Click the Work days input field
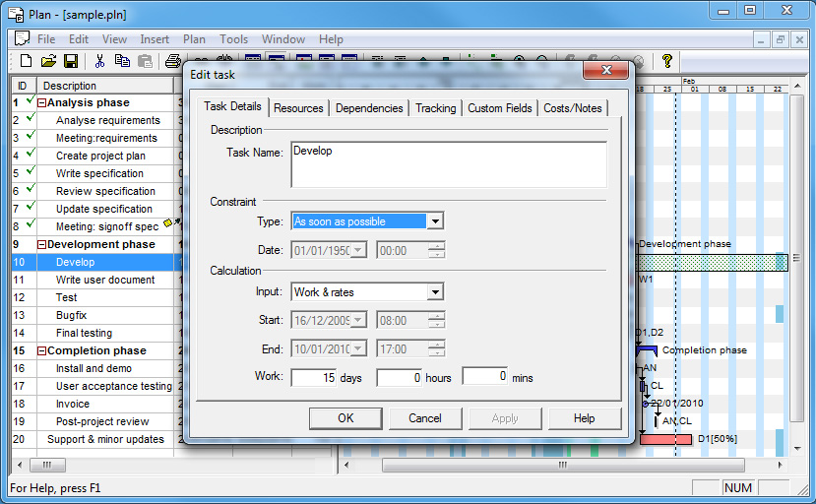The height and width of the screenshot is (504, 816). click(314, 377)
